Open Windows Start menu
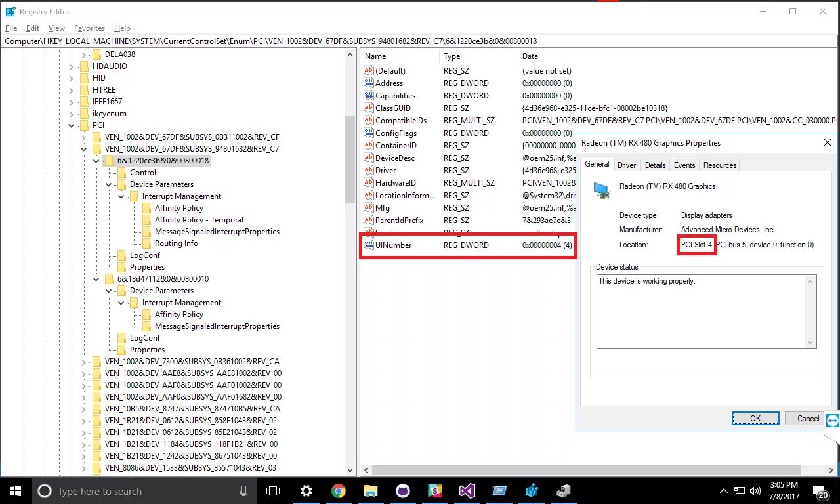Viewport: 840px width, 504px height. pyautogui.click(x=15, y=491)
